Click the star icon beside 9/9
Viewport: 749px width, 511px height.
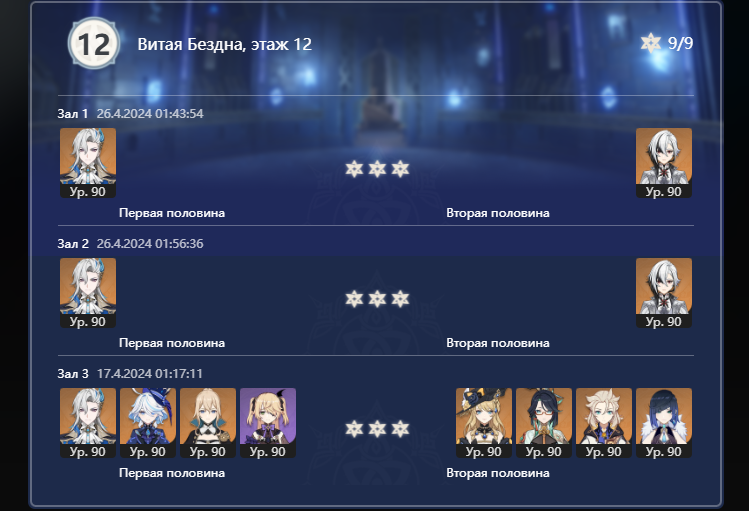pos(651,43)
